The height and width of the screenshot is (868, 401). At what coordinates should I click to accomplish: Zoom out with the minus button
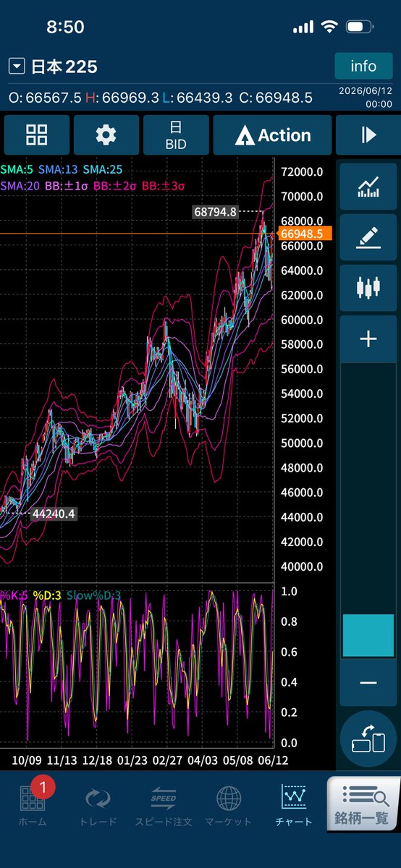(368, 683)
